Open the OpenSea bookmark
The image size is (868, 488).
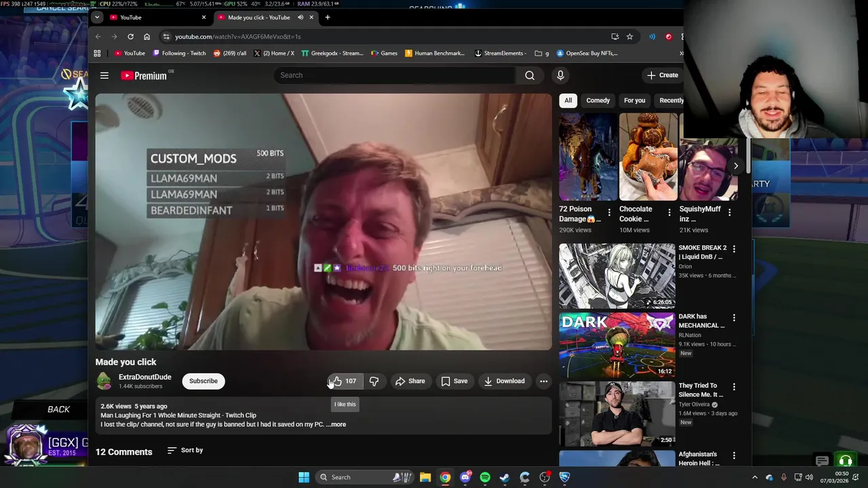click(x=587, y=53)
